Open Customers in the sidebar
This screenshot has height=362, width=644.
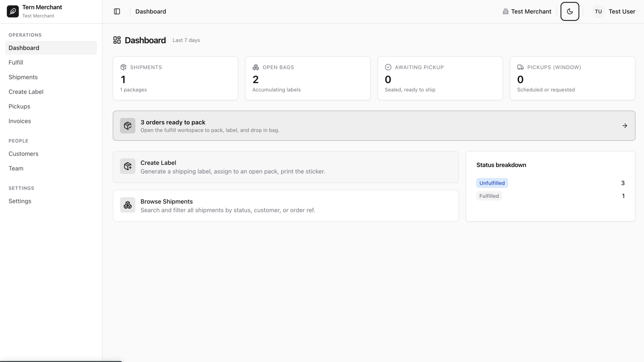pos(51,154)
